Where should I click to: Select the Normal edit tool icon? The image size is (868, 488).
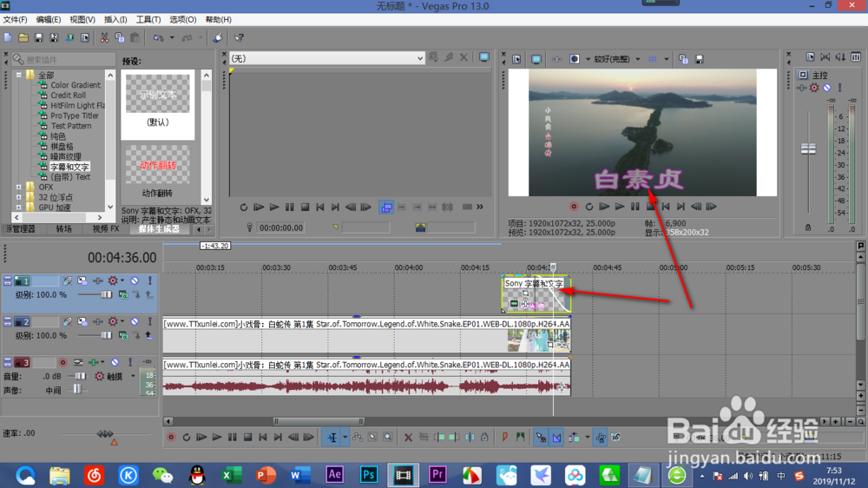332,437
